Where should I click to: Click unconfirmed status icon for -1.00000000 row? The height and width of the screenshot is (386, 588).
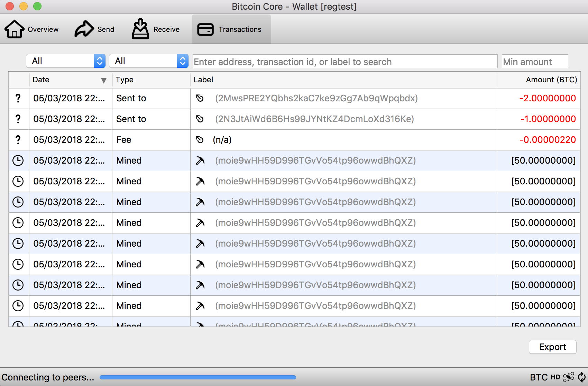pyautogui.click(x=18, y=119)
